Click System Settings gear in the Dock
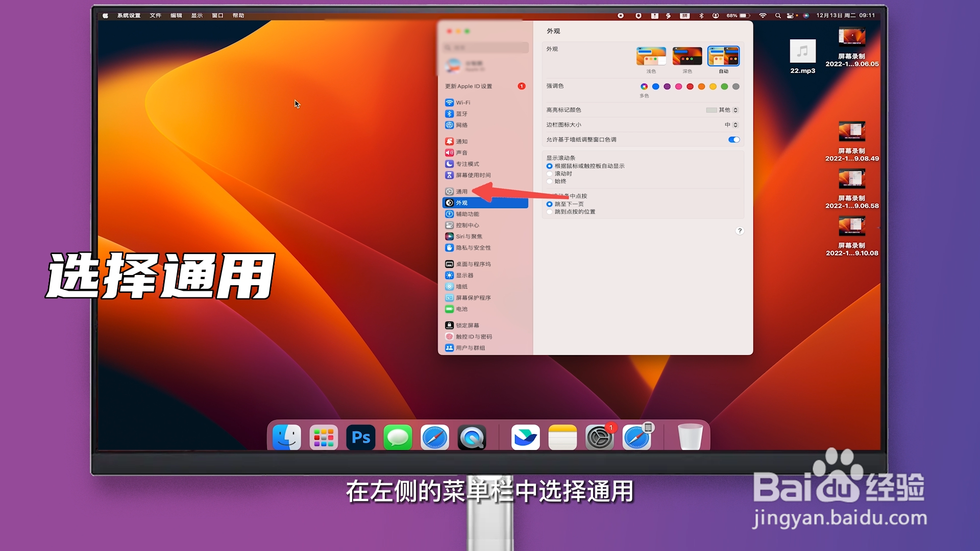This screenshot has height=551, width=980. click(599, 437)
